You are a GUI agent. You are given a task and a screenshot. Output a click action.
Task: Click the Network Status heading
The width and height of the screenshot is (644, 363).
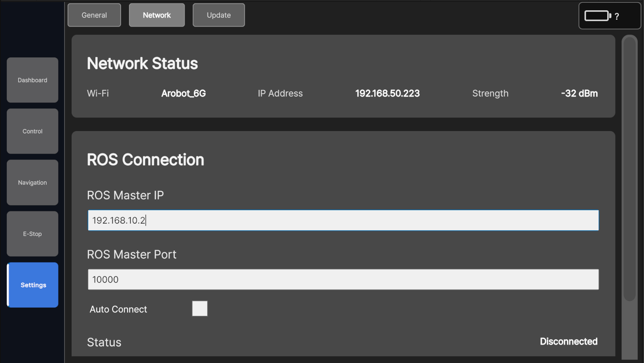point(142,64)
